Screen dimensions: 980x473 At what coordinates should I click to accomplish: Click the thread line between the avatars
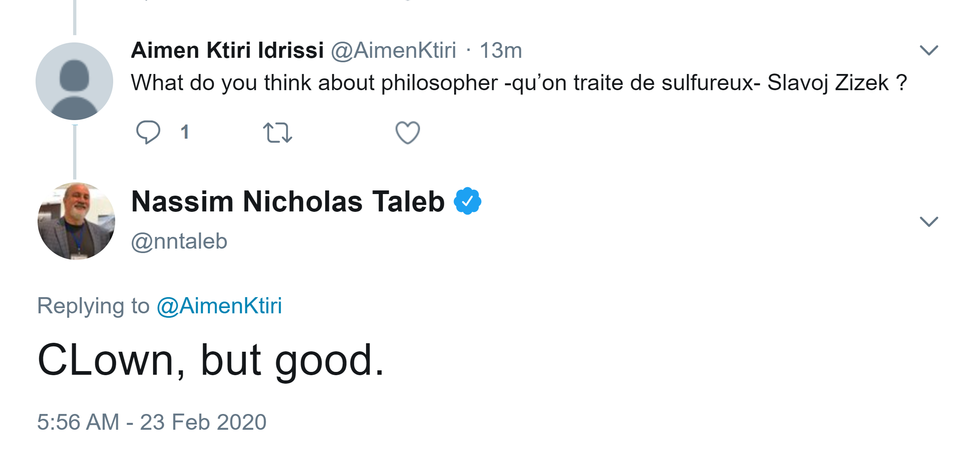tap(75, 152)
